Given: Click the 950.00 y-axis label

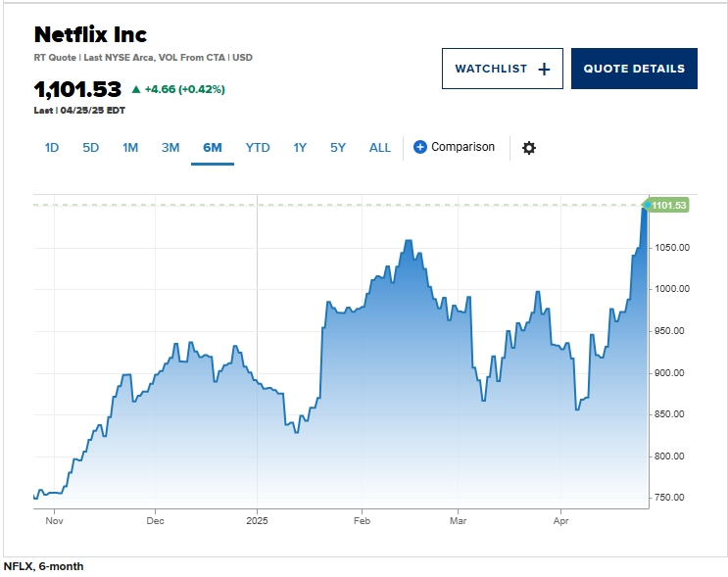Looking at the screenshot, I should tap(669, 331).
